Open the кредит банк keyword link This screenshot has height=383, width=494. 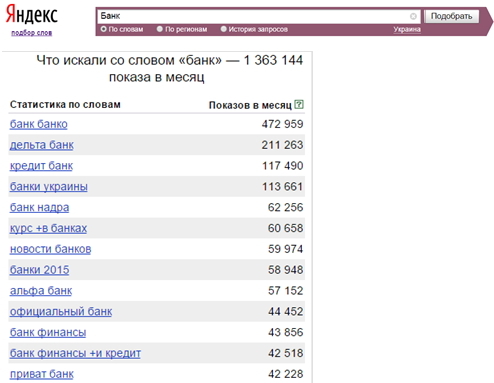(41, 166)
